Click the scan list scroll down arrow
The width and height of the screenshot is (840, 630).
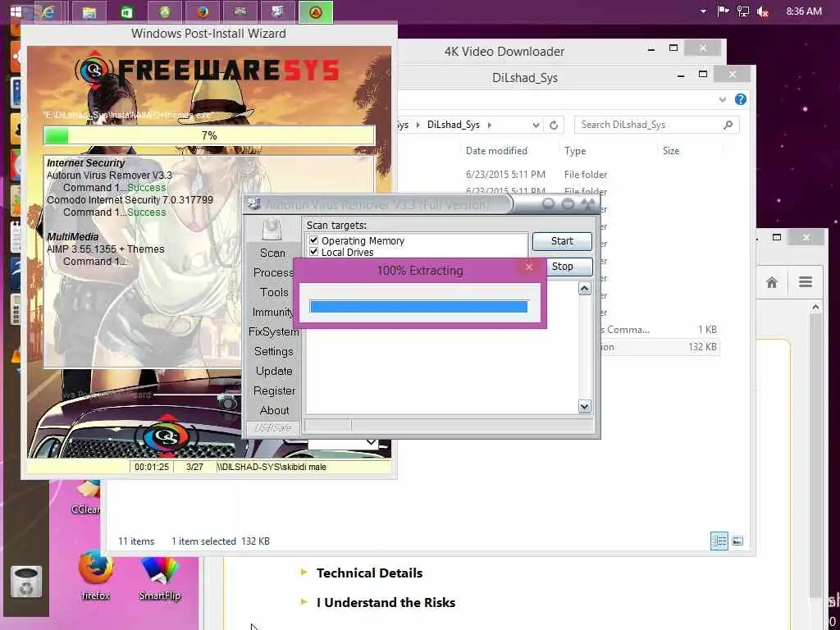584,407
